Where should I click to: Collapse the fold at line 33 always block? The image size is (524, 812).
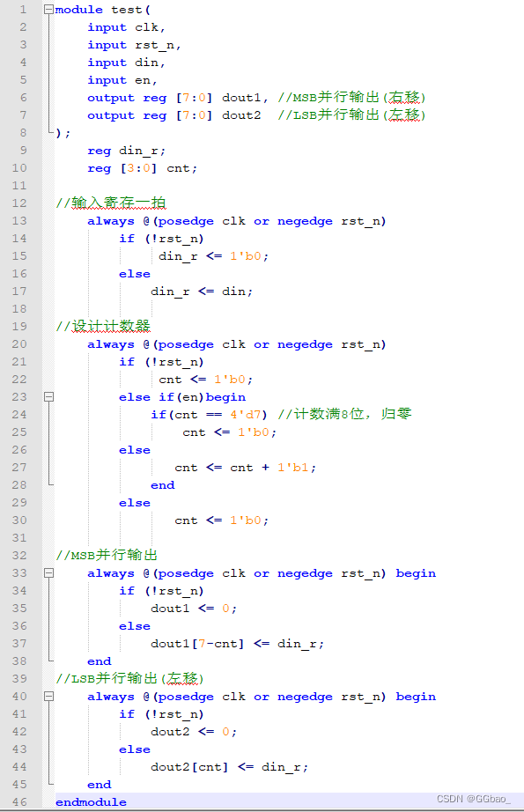click(x=48, y=572)
